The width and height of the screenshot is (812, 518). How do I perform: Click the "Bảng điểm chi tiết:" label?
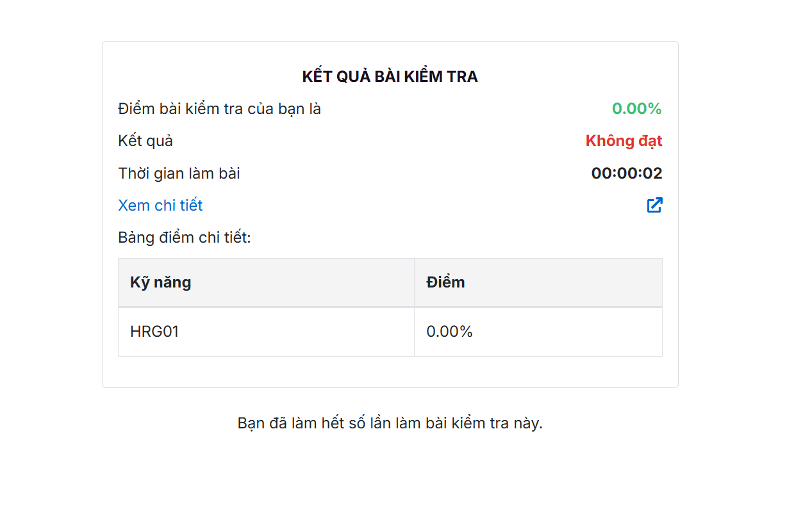coord(185,238)
